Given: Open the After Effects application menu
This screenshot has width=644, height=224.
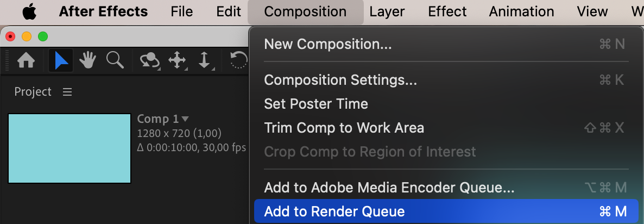Looking at the screenshot, I should [103, 11].
